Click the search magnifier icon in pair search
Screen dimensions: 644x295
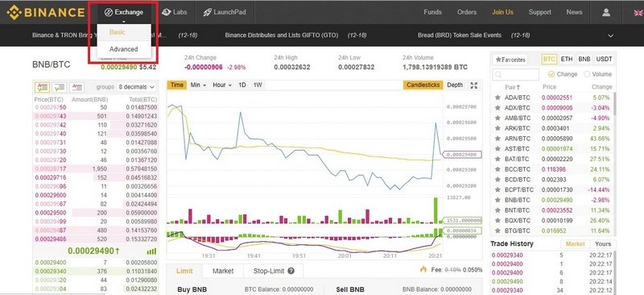497,74
